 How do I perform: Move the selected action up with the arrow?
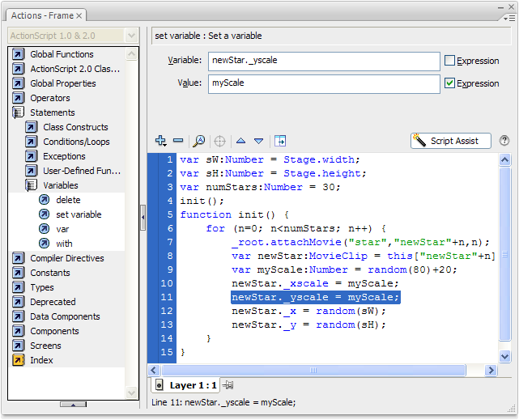(x=240, y=141)
